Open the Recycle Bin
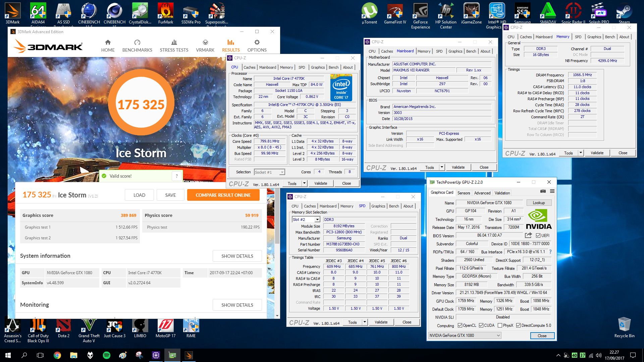 pyautogui.click(x=624, y=327)
